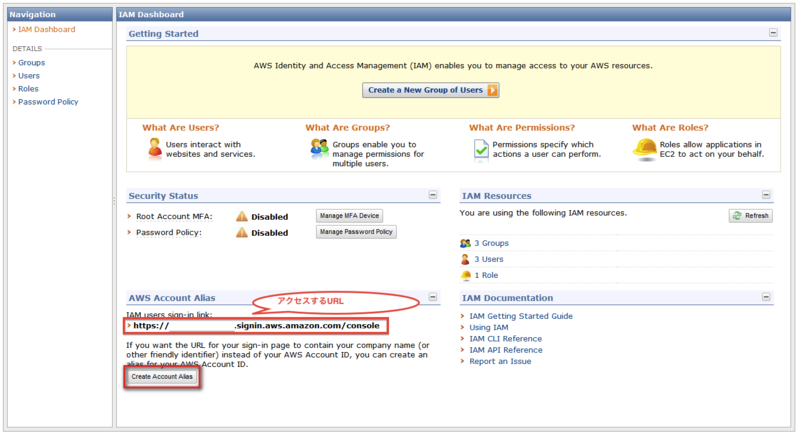Open the 1 Role resource link
This screenshot has width=800, height=434.
pyautogui.click(x=486, y=275)
